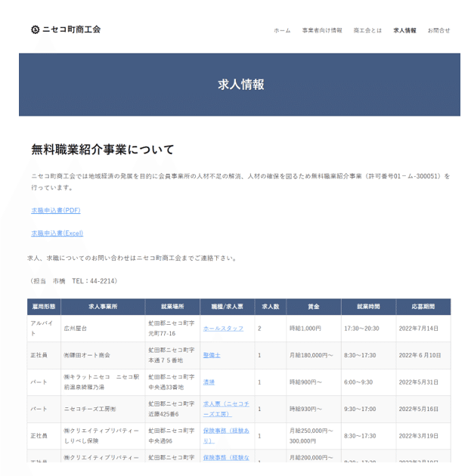Click the 時給1,000円 wage cell

pos(314,329)
